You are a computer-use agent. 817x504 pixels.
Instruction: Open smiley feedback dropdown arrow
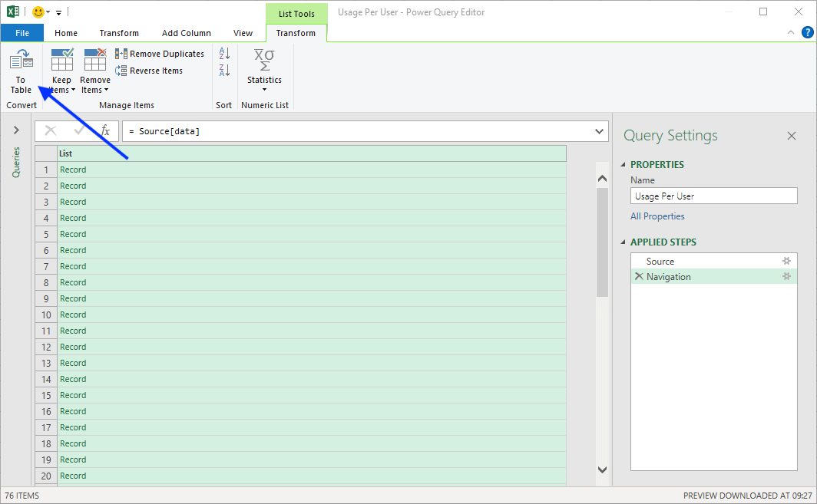tap(48, 12)
